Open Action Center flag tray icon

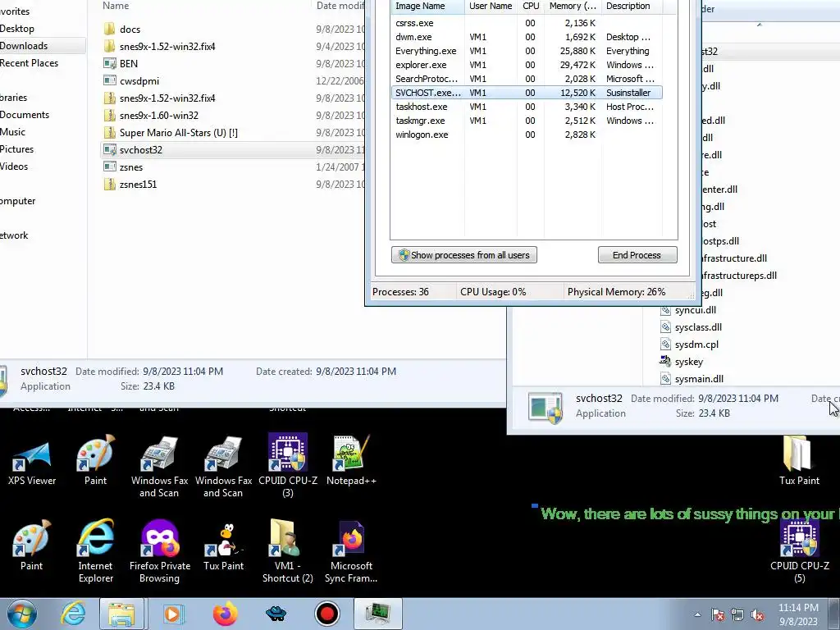point(718,615)
